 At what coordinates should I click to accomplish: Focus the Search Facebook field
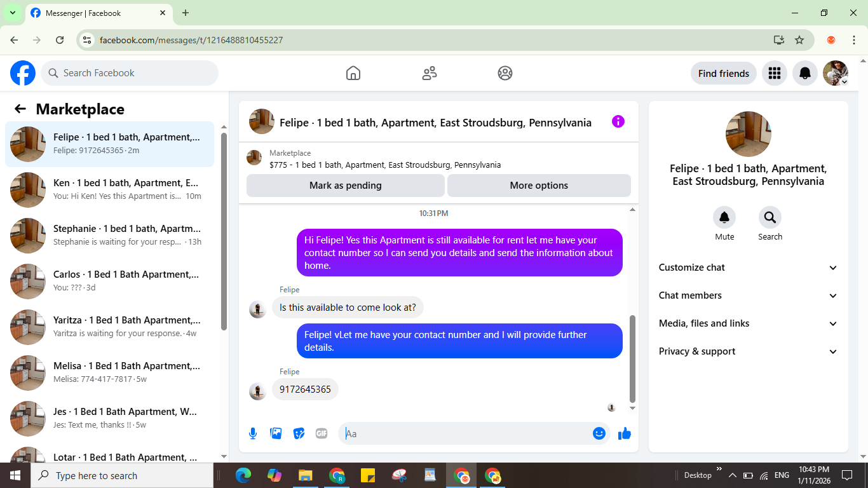pos(130,73)
